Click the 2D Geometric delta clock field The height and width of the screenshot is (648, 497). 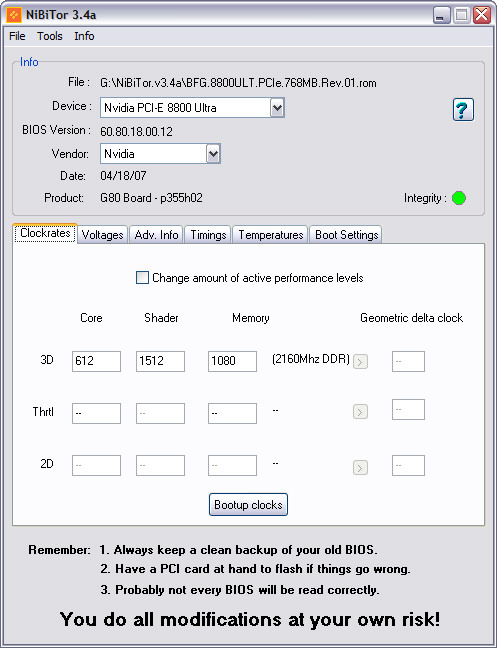[x=408, y=465]
